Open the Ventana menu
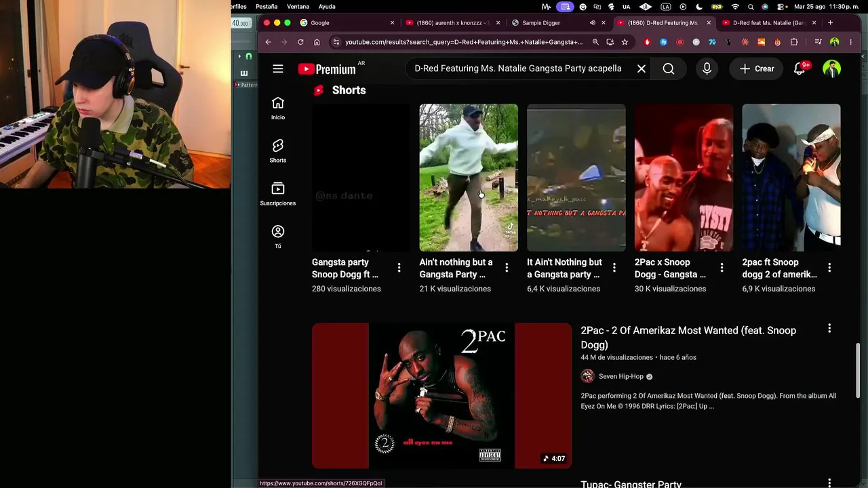Image resolution: width=868 pixels, height=488 pixels. pos(298,7)
